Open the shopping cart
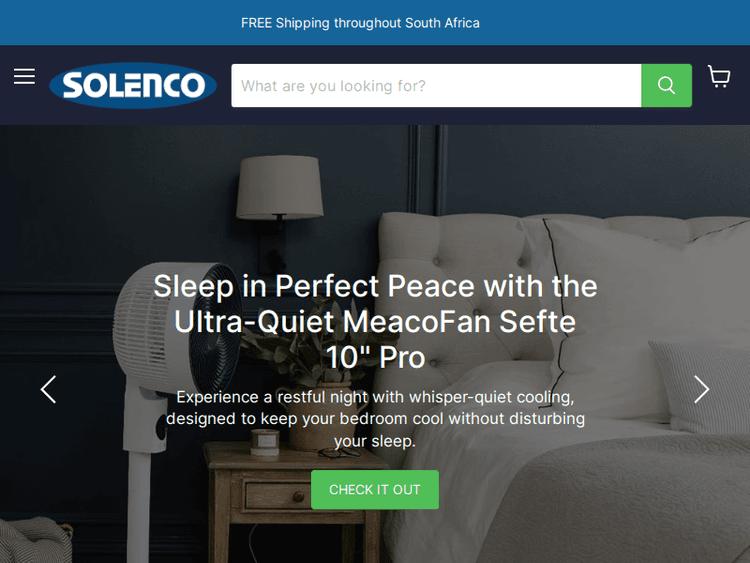This screenshot has width=750, height=563. (719, 77)
